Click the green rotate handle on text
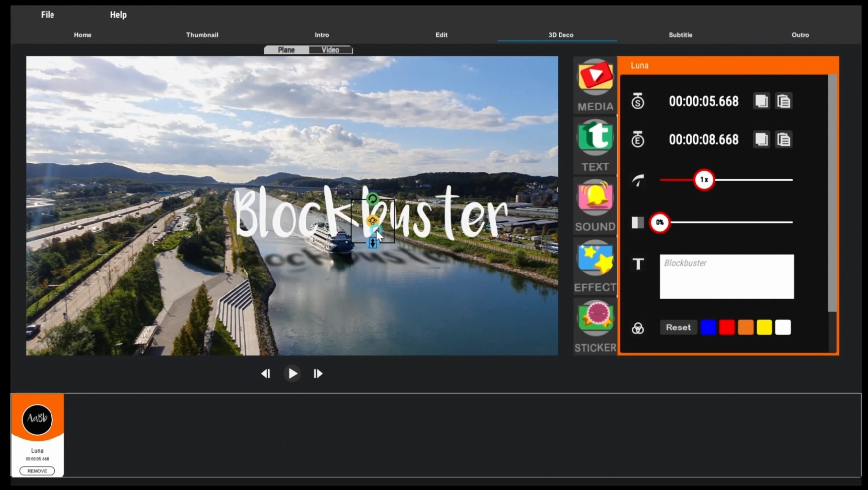 coord(373,199)
